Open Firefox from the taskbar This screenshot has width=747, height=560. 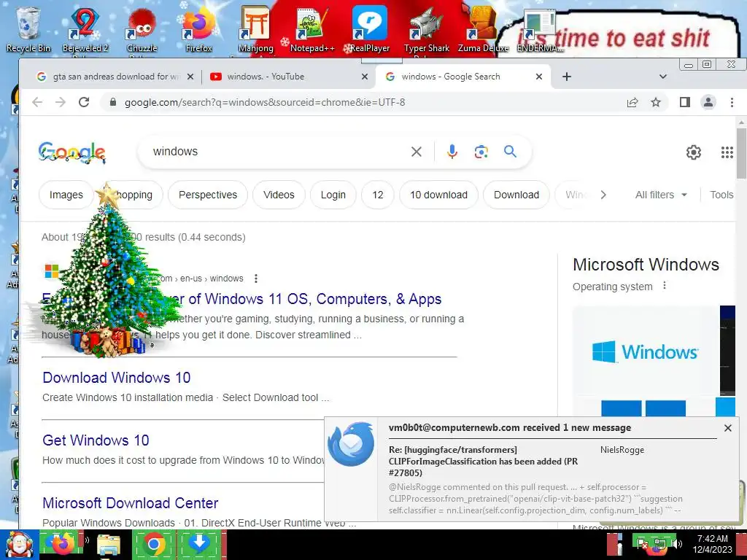(62, 544)
